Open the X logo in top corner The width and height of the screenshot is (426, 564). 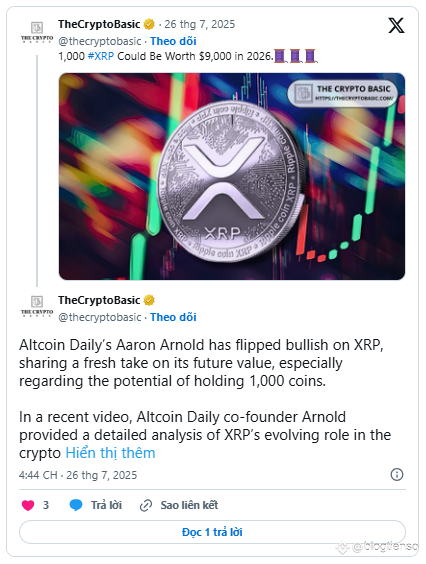[396, 26]
